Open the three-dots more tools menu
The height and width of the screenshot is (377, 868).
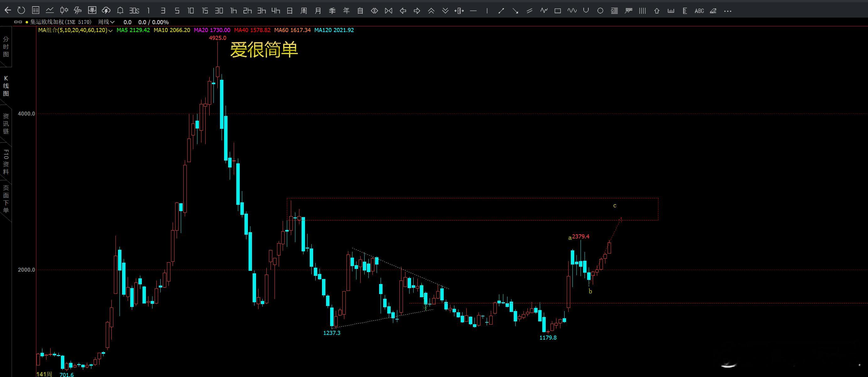click(728, 11)
